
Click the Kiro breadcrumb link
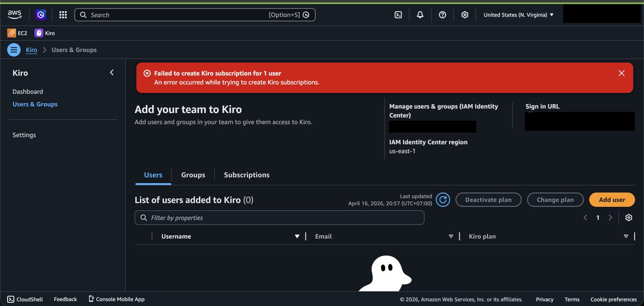tap(32, 50)
